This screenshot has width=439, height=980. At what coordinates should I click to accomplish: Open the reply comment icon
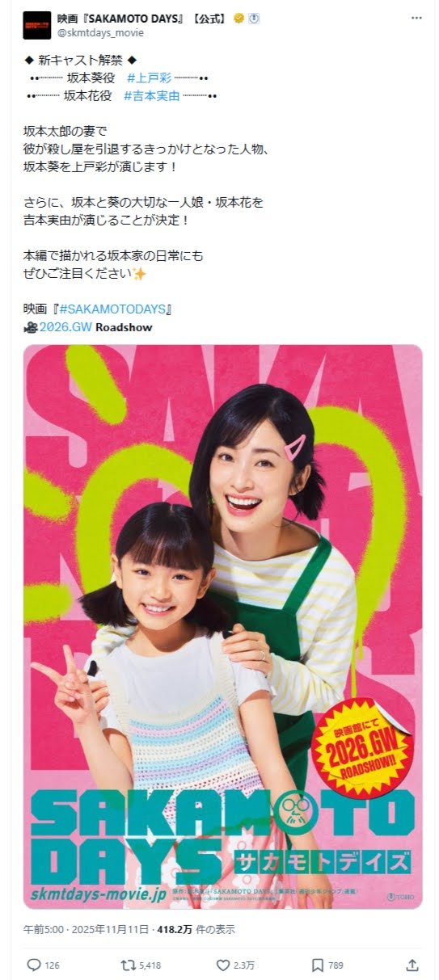point(33,965)
